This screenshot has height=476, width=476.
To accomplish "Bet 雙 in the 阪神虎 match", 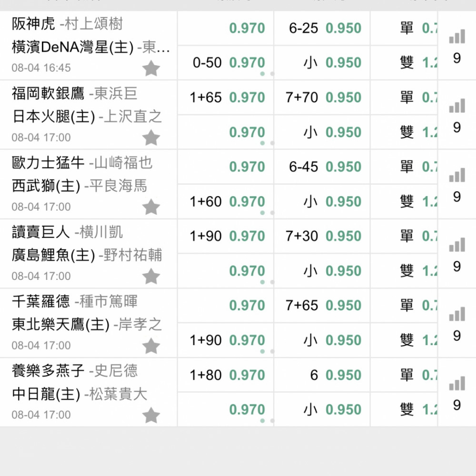I will click(404, 63).
